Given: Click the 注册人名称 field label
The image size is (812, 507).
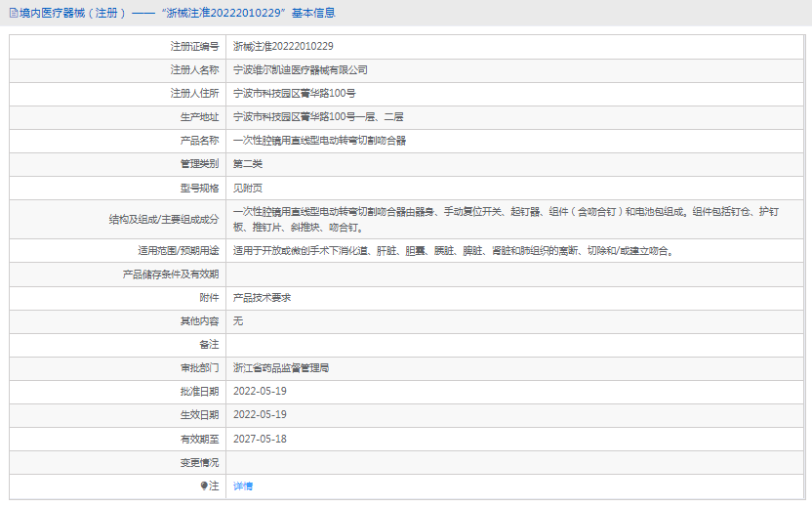Looking at the screenshot, I should point(195,70).
